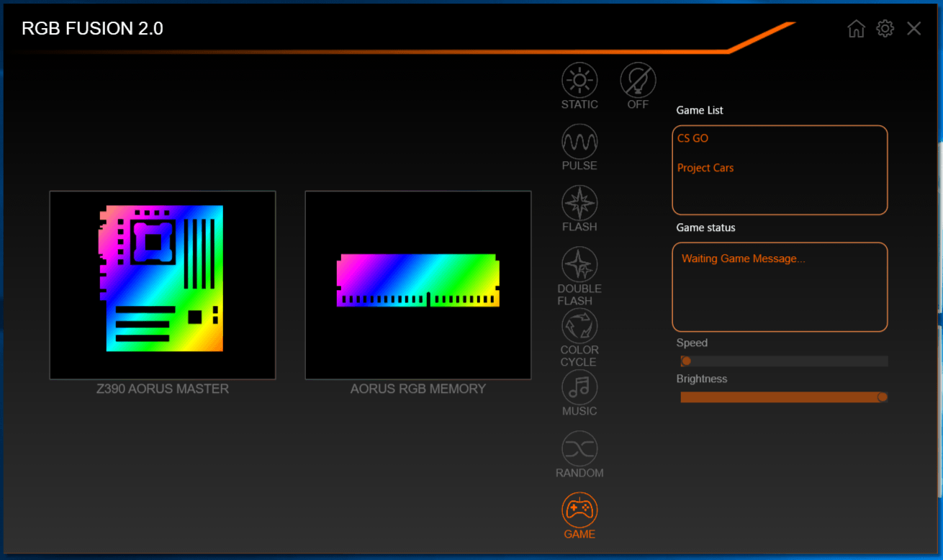The image size is (943, 560).
Task: Select the AORUS RGB MEMORY thumbnail
Action: (418, 285)
